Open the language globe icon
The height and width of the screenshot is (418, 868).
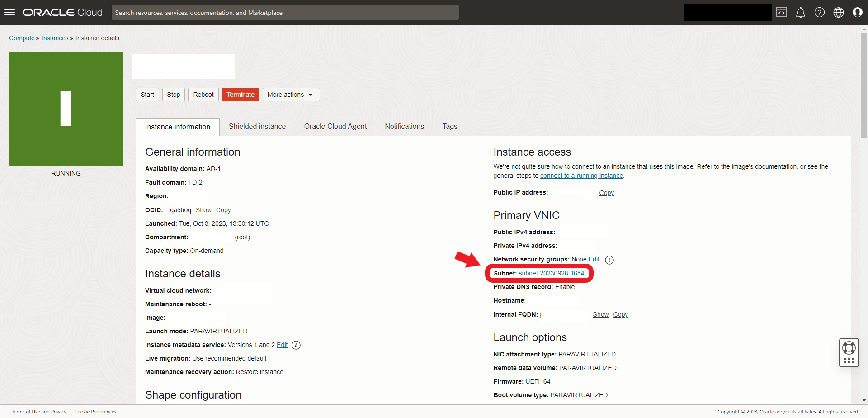click(838, 12)
